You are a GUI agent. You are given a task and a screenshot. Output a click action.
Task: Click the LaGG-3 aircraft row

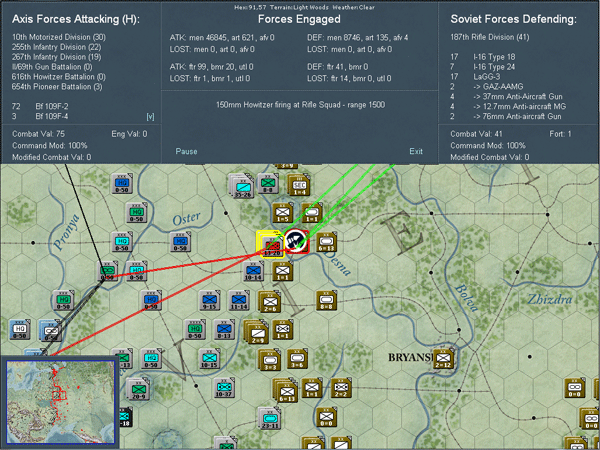(x=475, y=77)
